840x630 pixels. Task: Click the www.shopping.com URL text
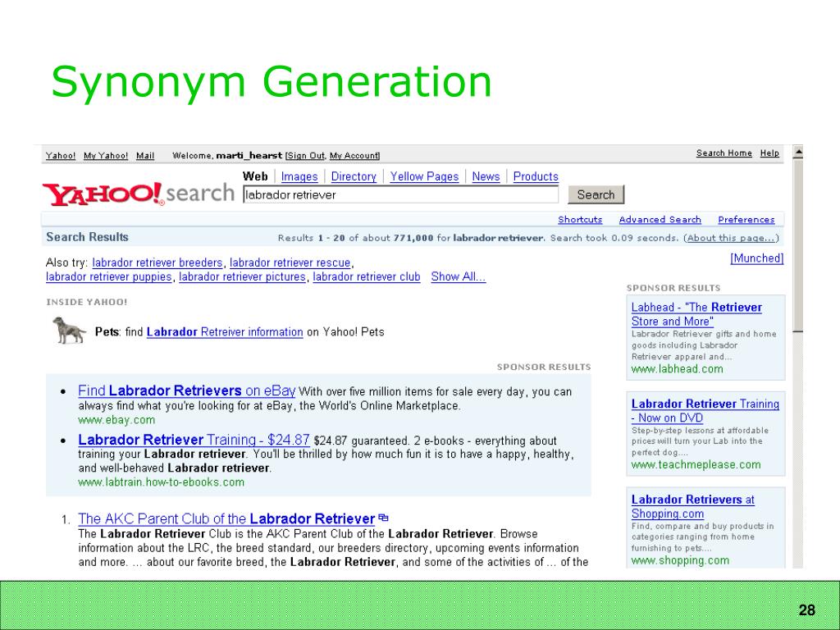680,561
